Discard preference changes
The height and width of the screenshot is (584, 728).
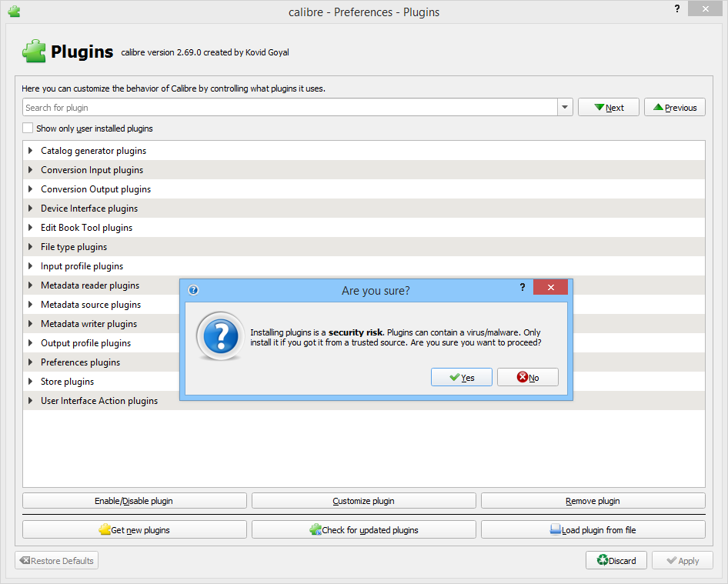point(616,560)
